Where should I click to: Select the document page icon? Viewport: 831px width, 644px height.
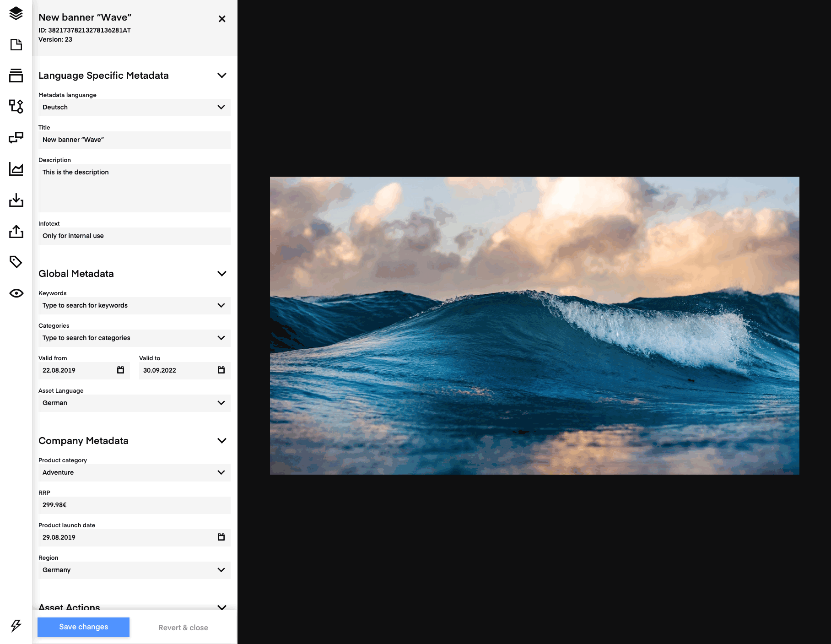coord(16,45)
